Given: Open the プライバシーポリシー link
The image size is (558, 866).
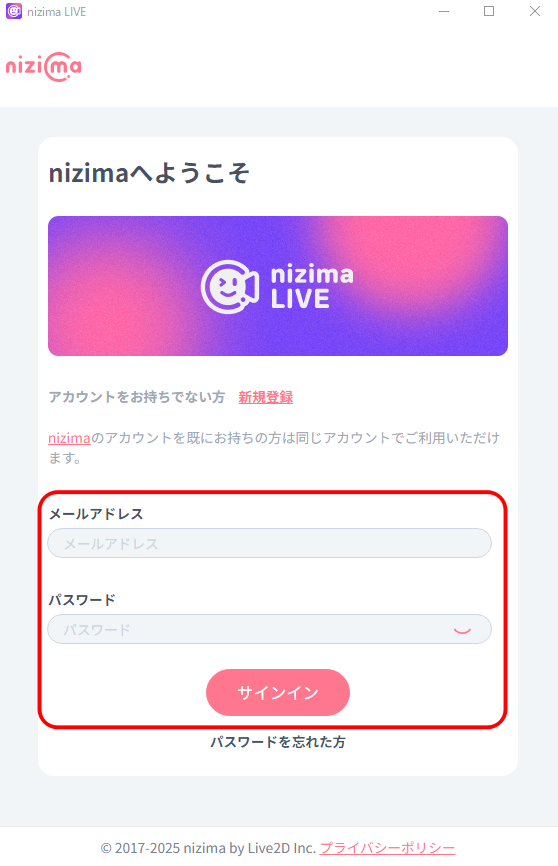Looking at the screenshot, I should click(x=387, y=848).
